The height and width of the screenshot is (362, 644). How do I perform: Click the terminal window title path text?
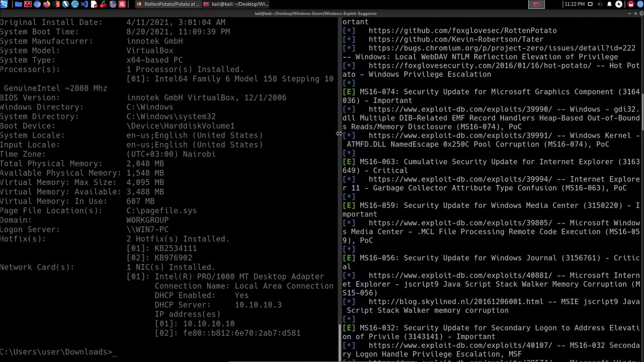pos(316,13)
